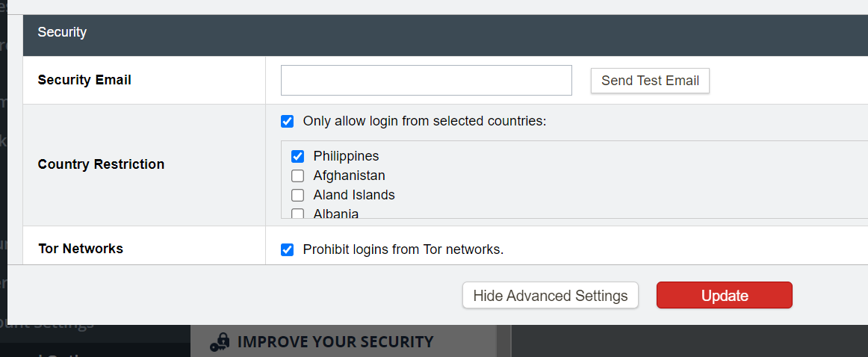Screen dimensions: 868x357
Task: Click the Only allow login label text
Action: pos(424,121)
